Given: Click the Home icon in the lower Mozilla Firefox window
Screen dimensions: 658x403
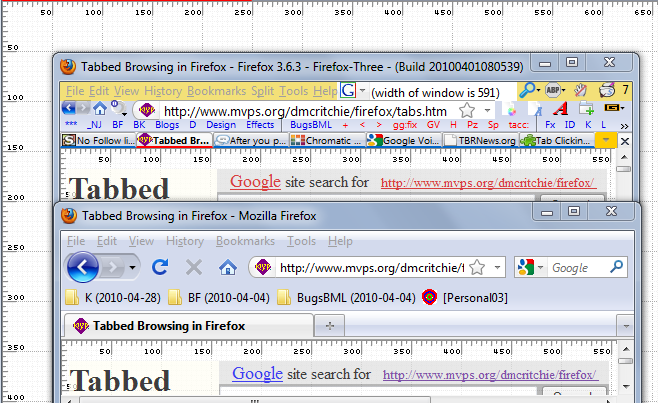Looking at the screenshot, I should (228, 267).
